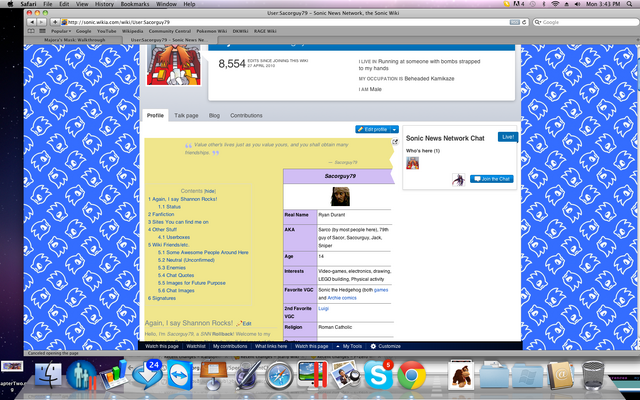640x400 pixels.
Task: Click What links here in bottom toolbar
Action: [x=271, y=346]
